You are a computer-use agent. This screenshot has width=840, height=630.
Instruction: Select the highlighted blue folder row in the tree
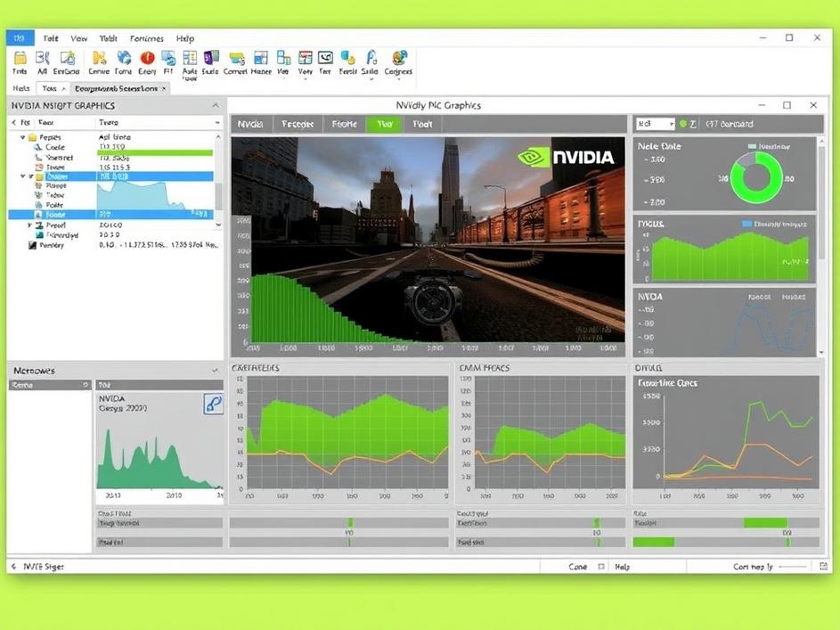[x=55, y=176]
